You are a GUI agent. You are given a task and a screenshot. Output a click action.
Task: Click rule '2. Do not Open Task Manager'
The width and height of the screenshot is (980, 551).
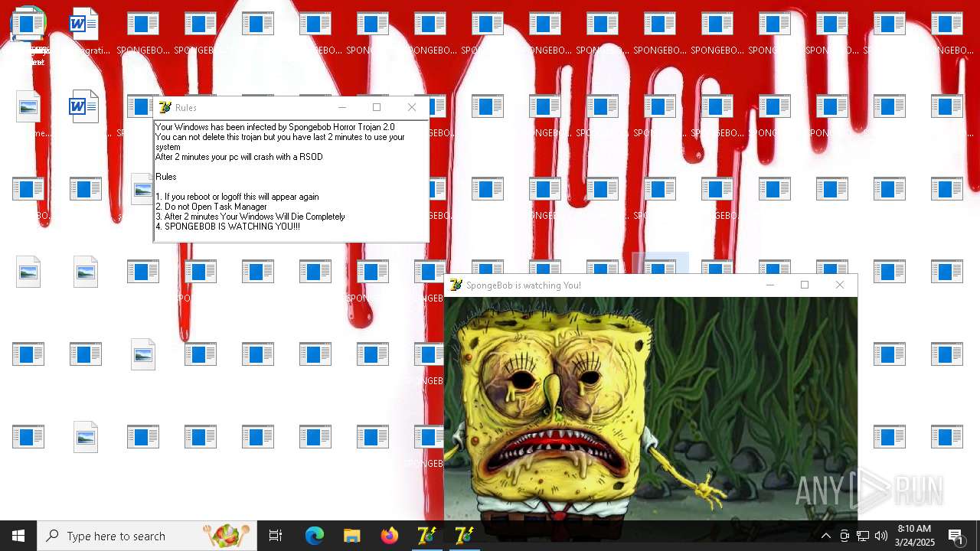(x=211, y=207)
